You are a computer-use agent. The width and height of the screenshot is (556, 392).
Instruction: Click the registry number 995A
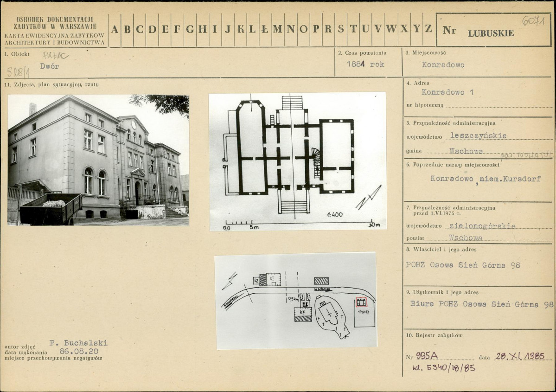coord(427,356)
